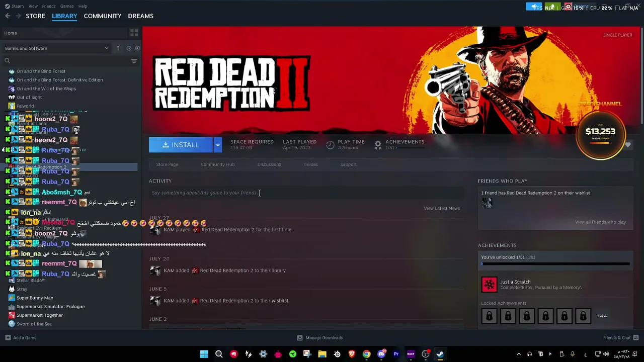644x362 pixels.
Task: Open Discord from taskbar
Action: (x=381, y=354)
